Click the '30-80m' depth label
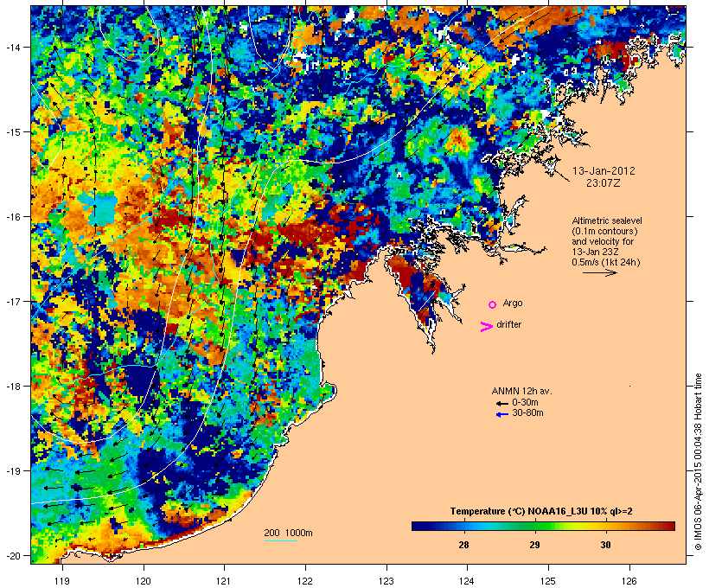Image resolution: width=709 pixels, height=588 pixels. click(527, 413)
